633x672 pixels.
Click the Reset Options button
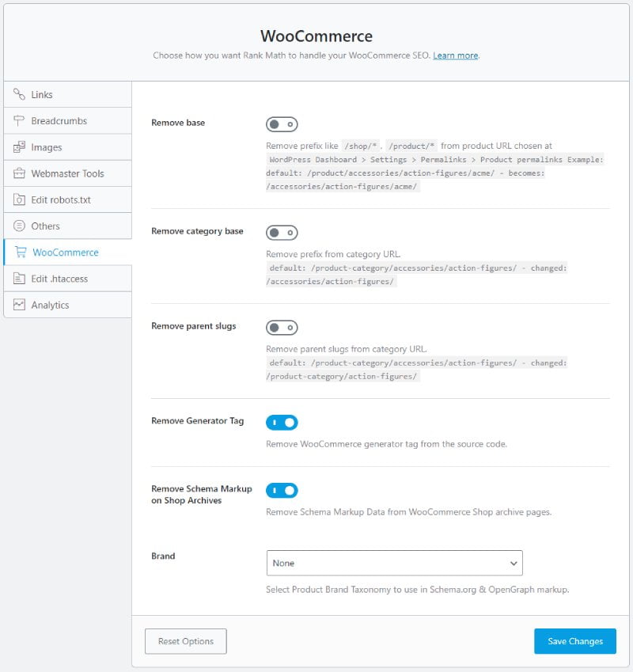point(185,641)
